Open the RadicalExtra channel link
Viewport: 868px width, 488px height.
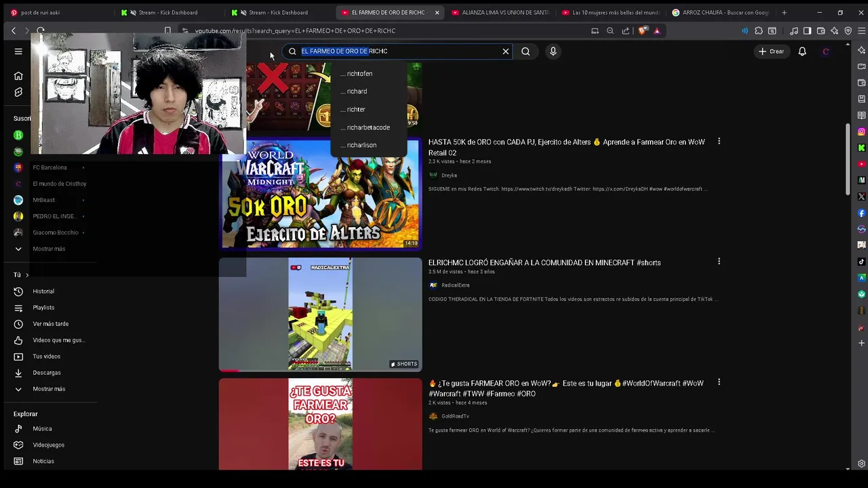(x=455, y=285)
